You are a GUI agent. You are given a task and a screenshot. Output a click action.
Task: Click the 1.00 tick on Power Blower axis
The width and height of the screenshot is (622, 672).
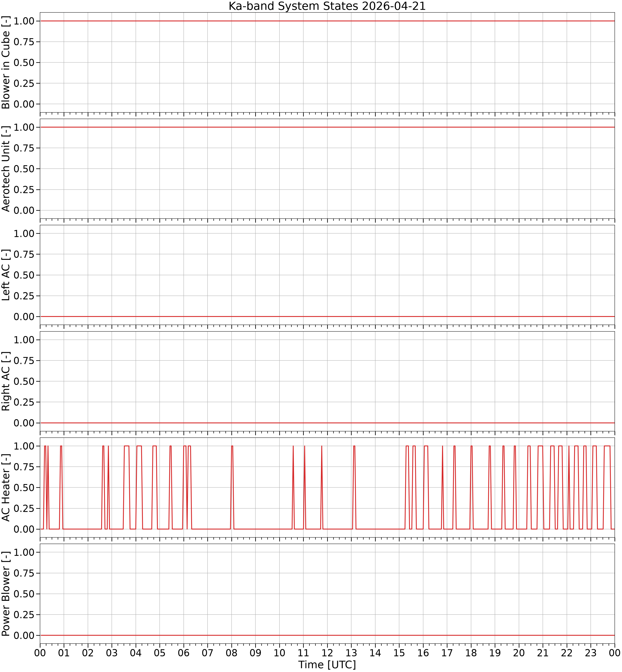pyautogui.click(x=24, y=552)
